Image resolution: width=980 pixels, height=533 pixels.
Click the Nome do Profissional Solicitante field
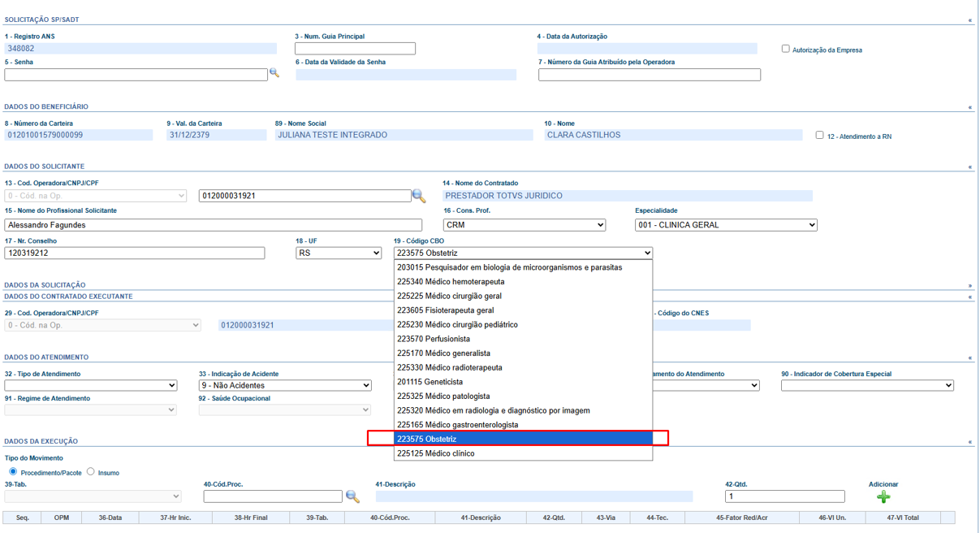tap(213, 225)
